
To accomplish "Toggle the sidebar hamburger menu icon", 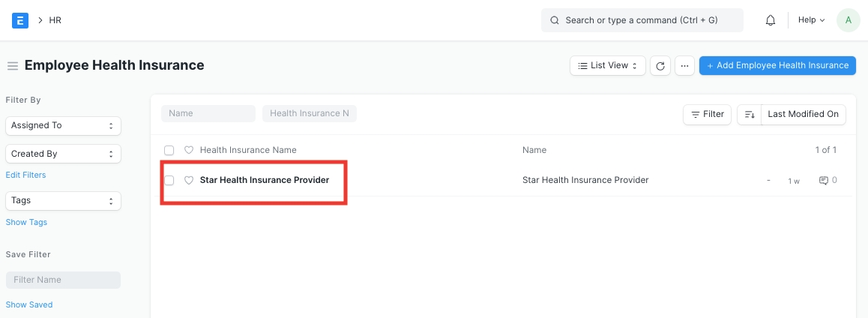I will point(12,66).
